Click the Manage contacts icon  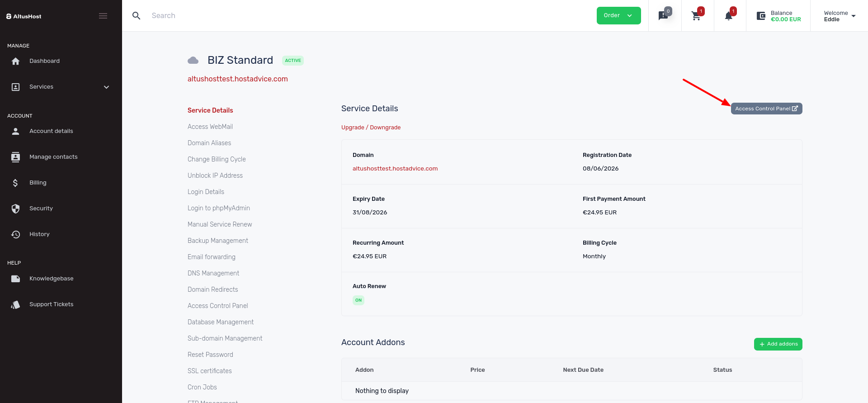click(x=15, y=157)
